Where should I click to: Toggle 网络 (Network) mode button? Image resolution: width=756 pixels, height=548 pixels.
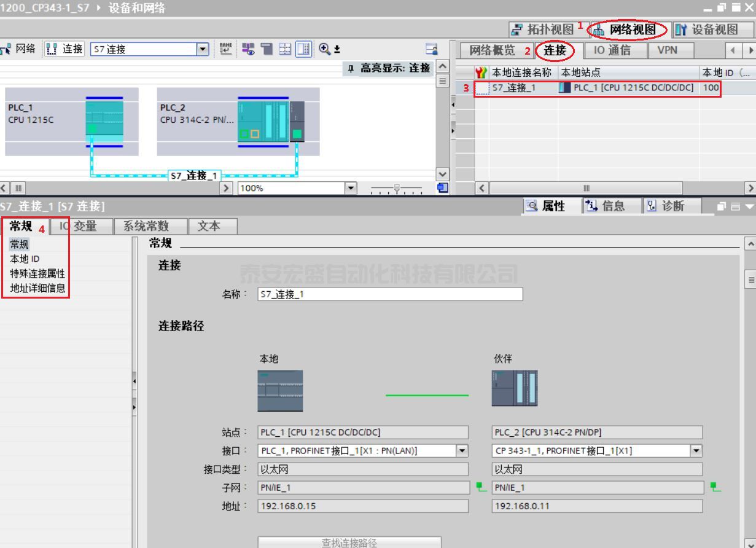pos(19,49)
